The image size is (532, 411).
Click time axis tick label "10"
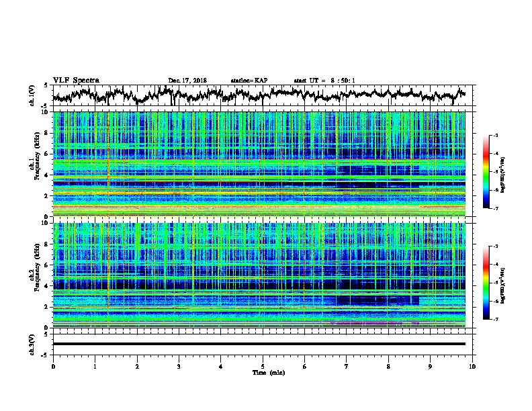(472, 367)
